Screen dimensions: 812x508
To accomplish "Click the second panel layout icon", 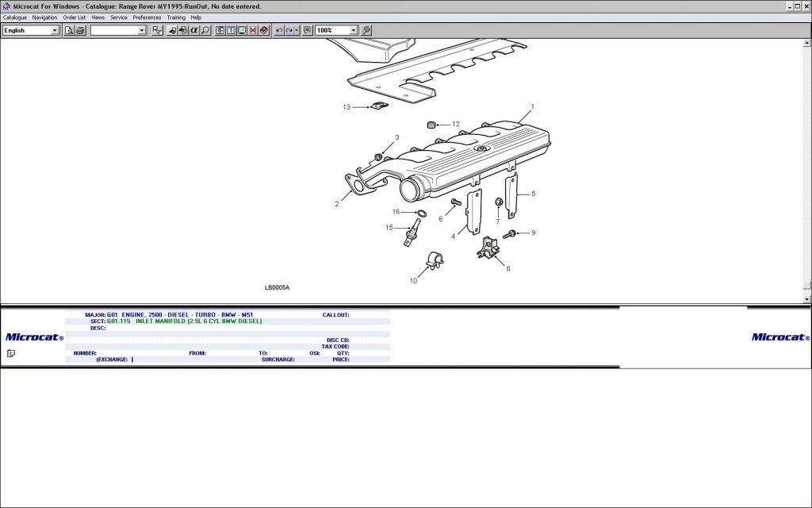I will click(x=231, y=31).
